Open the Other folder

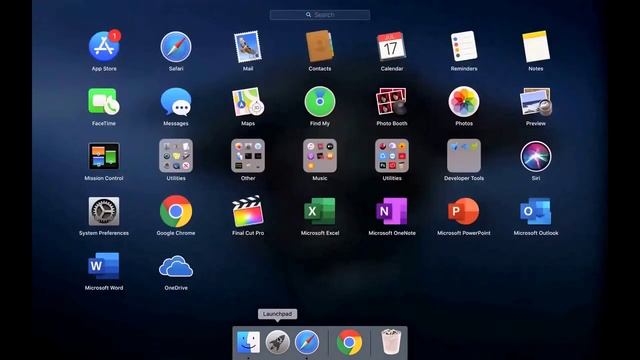click(x=248, y=156)
